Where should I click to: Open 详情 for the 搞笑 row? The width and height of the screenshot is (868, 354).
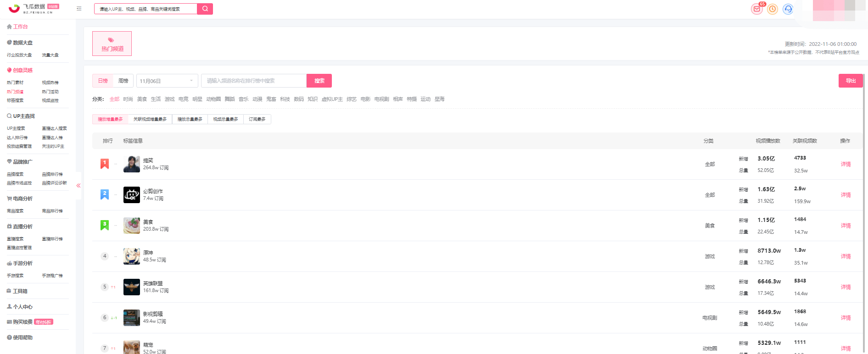(x=846, y=164)
